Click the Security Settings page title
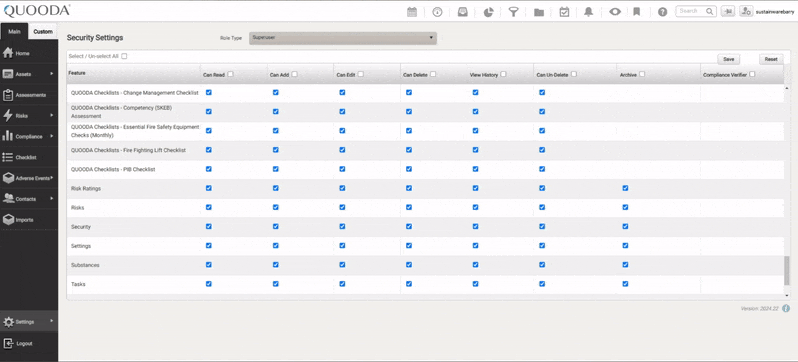This screenshot has width=798, height=362. point(95,38)
